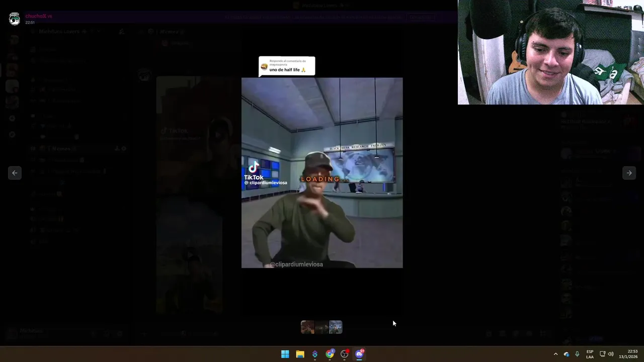Click the message timestamp 22:51
This screenshot has height=362, width=644.
point(30,23)
